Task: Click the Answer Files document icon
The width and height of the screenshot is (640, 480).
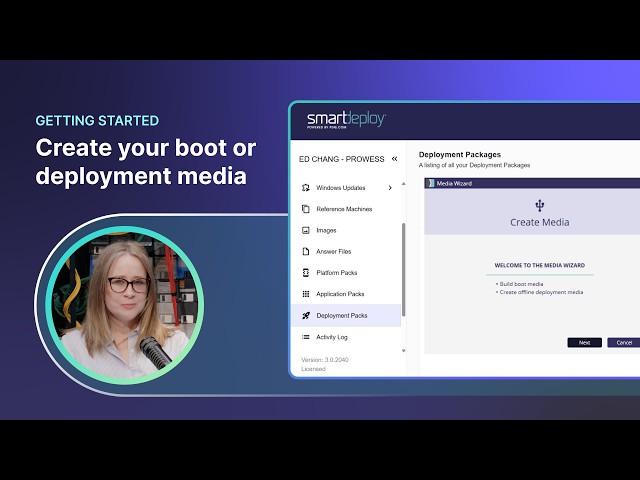Action: tap(305, 251)
